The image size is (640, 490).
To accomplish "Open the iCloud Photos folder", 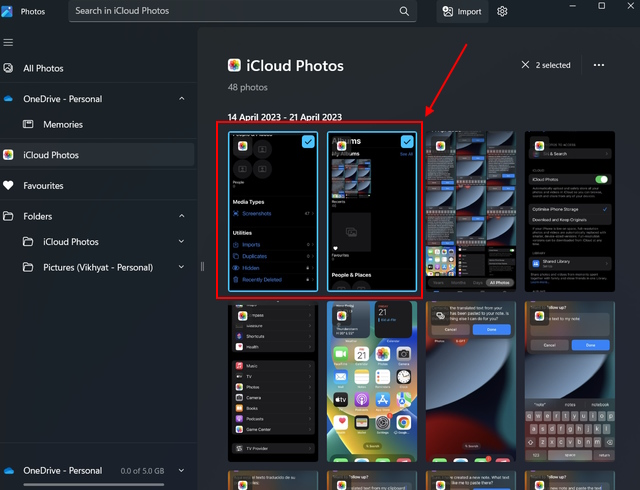I will [x=71, y=242].
